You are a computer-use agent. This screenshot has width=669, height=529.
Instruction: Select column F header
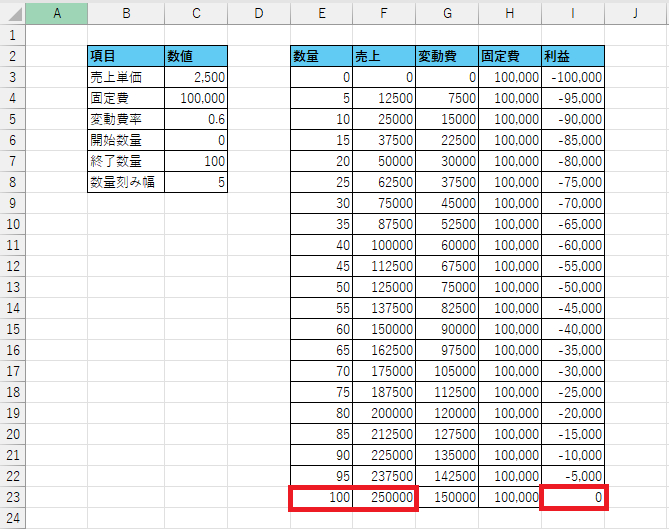coord(384,14)
